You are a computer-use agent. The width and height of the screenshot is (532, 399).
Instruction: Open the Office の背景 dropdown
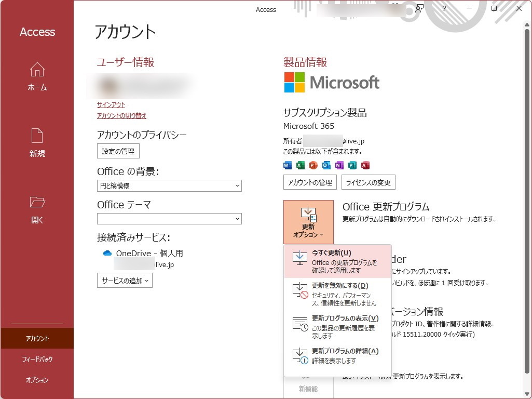coord(169,185)
